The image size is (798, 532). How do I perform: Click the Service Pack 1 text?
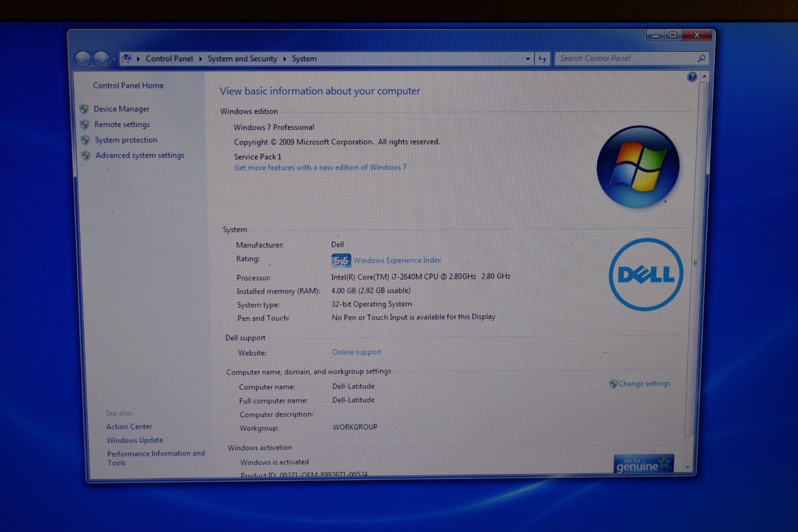point(258,157)
